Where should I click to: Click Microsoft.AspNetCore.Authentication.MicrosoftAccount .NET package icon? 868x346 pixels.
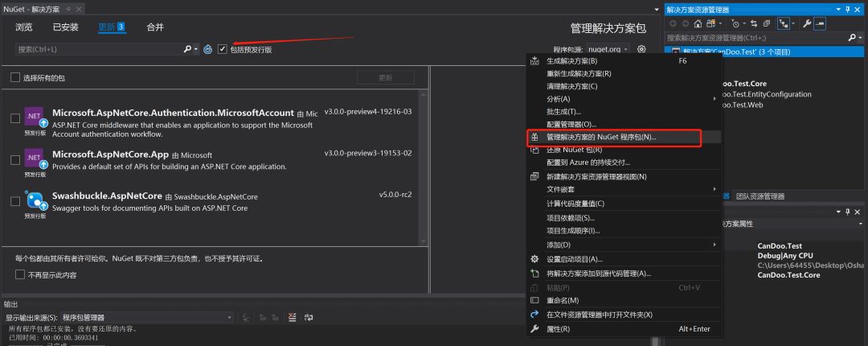click(35, 118)
